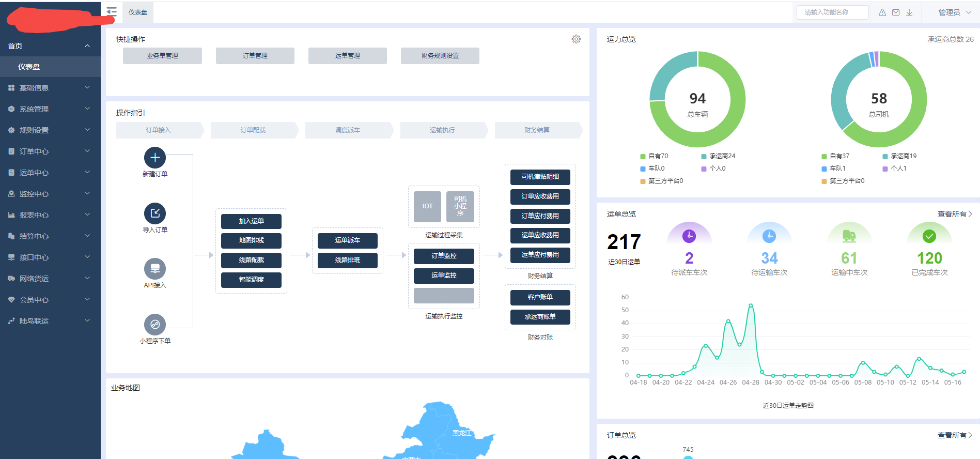Screen dimensions: 980x459
Task: Click the 接口中心 sidebar icon
Action: [x=11, y=257]
